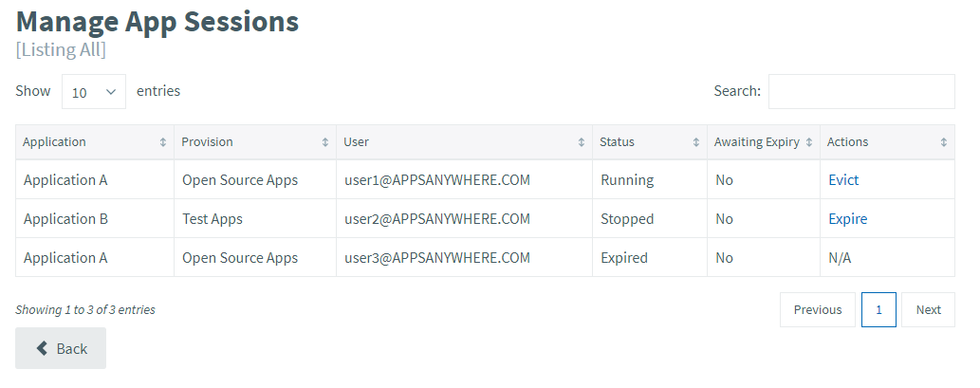The width and height of the screenshot is (980, 388).
Task: Select the user2@APPSANYWHERE.COM cell
Action: click(x=436, y=219)
